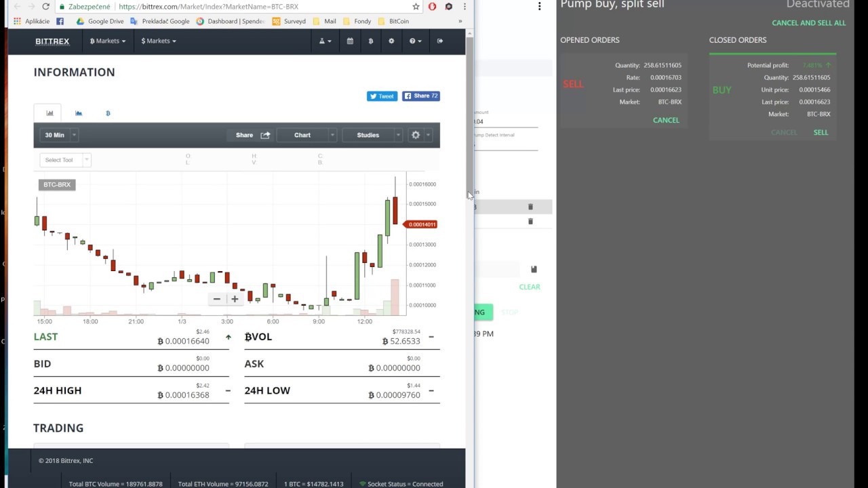This screenshot has height=488, width=868.
Task: Click the 24H LOW value 0.00009760
Action: tap(394, 395)
